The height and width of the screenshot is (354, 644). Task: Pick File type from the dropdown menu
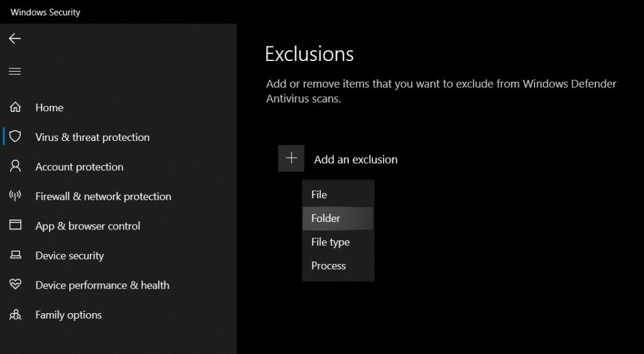coord(330,242)
